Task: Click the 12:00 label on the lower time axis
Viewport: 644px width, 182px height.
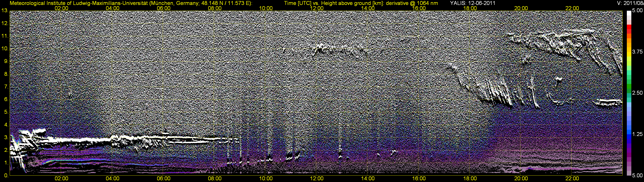Action: [x=317, y=179]
